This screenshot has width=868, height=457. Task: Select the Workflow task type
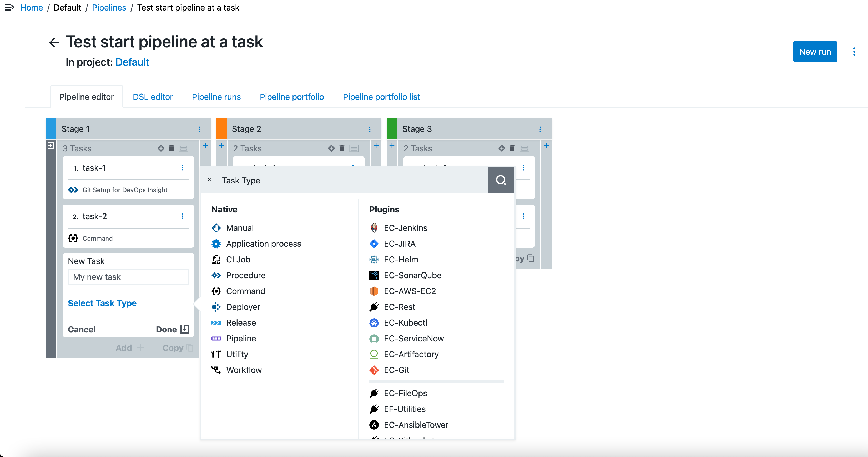click(243, 370)
